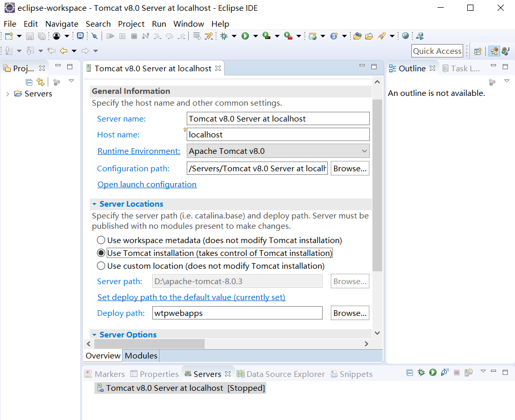Click the Runtime Environment link
Screen dimensions: 515x420
click(x=138, y=151)
